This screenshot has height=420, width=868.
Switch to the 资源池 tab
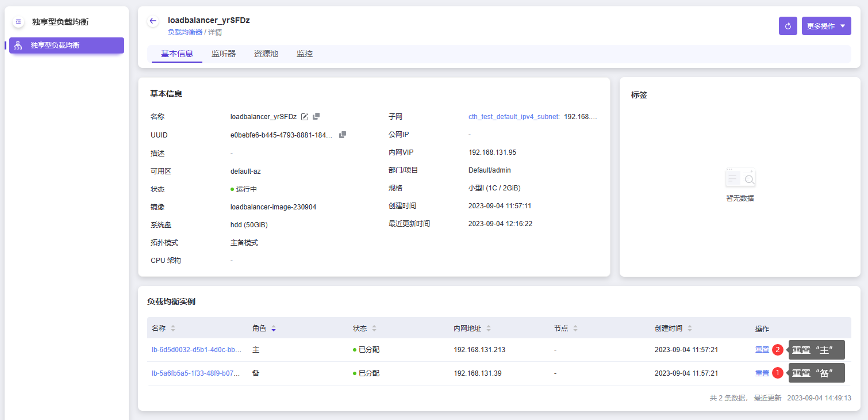[x=266, y=54]
